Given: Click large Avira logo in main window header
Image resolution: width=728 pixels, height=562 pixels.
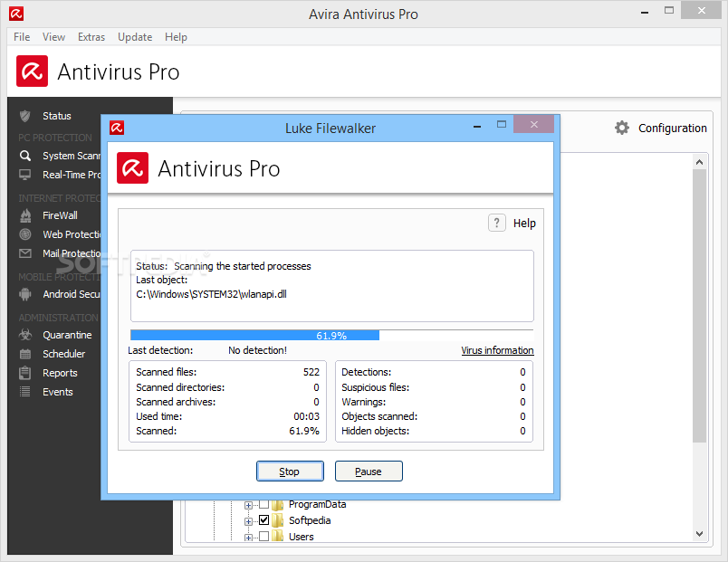Looking at the screenshot, I should pyautogui.click(x=32, y=71).
